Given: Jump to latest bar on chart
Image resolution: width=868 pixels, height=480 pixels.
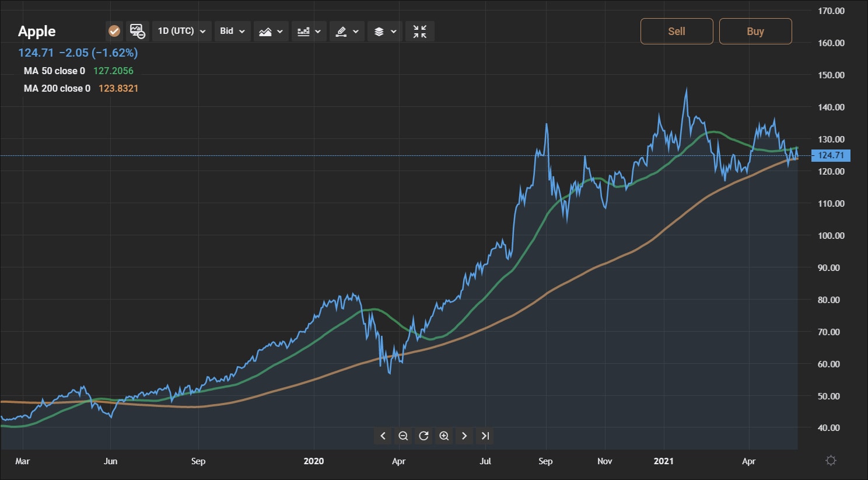Looking at the screenshot, I should 485,436.
